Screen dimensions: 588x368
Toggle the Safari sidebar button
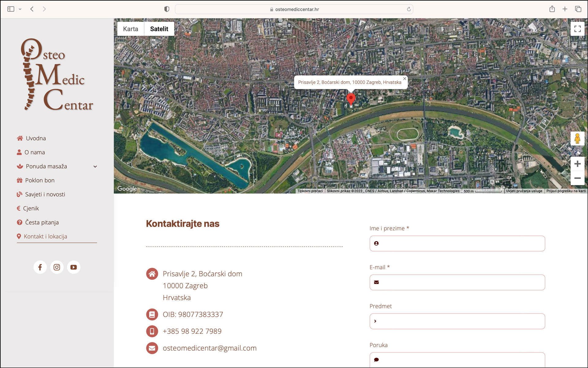(11, 9)
